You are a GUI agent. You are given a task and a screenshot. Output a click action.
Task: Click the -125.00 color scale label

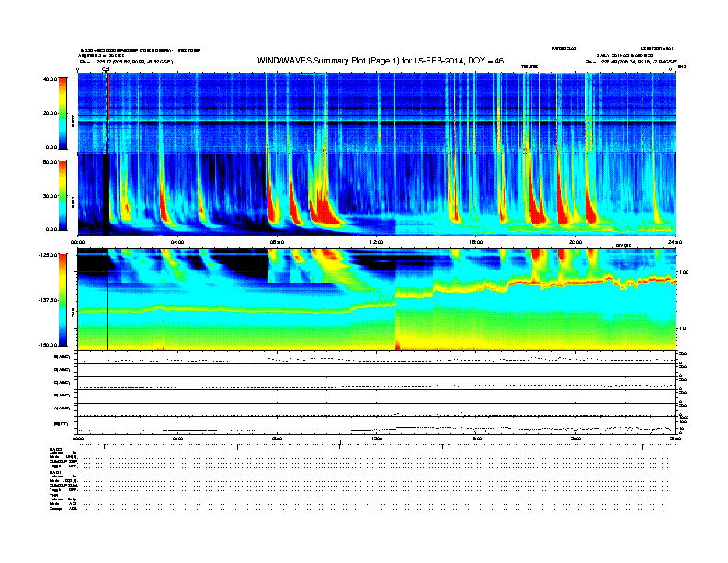(48, 255)
